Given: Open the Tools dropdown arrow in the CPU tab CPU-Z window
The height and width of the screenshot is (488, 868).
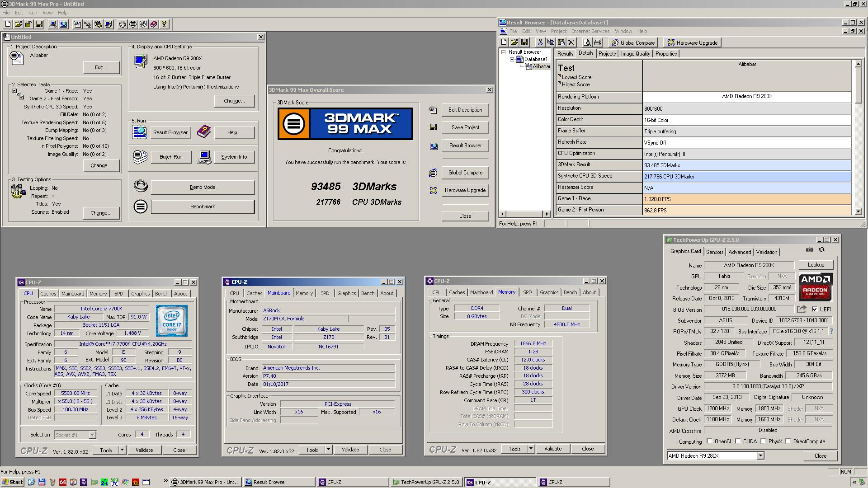Looking at the screenshot, I should pyautogui.click(x=122, y=450).
